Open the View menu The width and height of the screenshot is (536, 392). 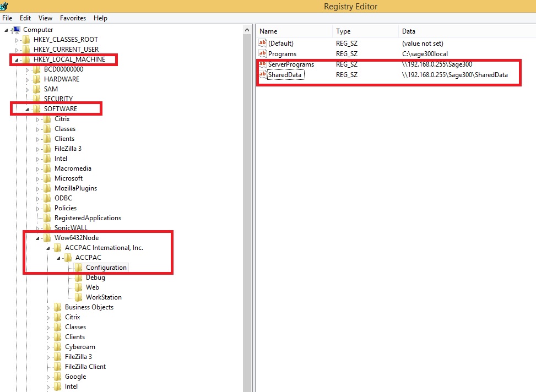tap(46, 18)
